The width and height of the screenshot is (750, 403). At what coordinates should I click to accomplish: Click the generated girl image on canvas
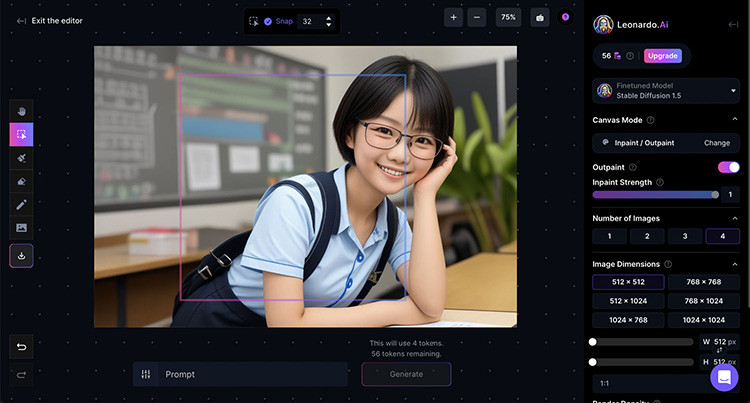tap(305, 186)
